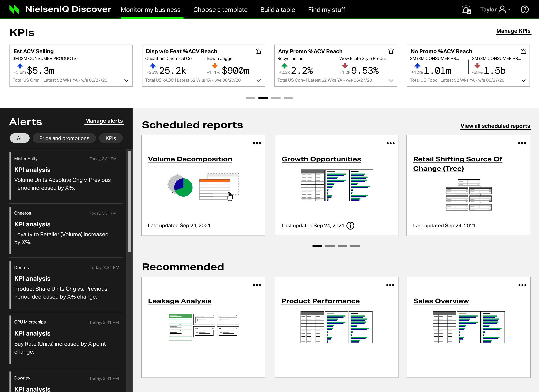
Task: Open notifications bell icon in header
Action: (466, 10)
